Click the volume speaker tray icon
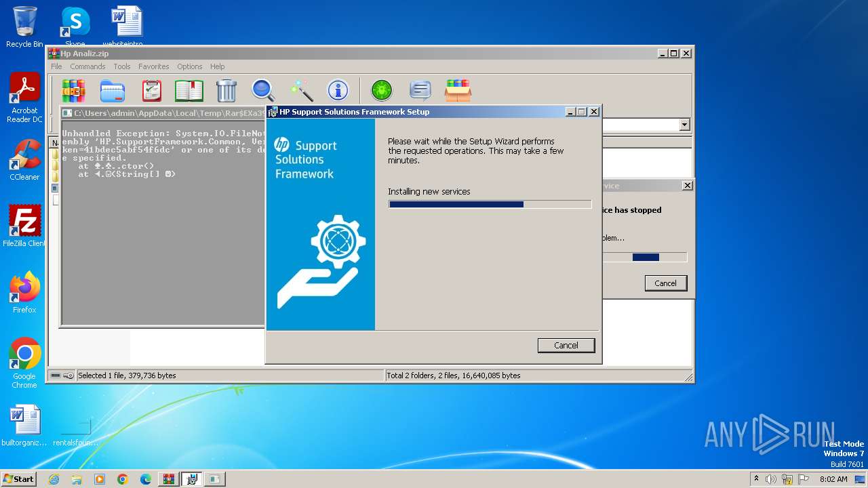Viewport: 868px width, 488px height. [x=771, y=479]
